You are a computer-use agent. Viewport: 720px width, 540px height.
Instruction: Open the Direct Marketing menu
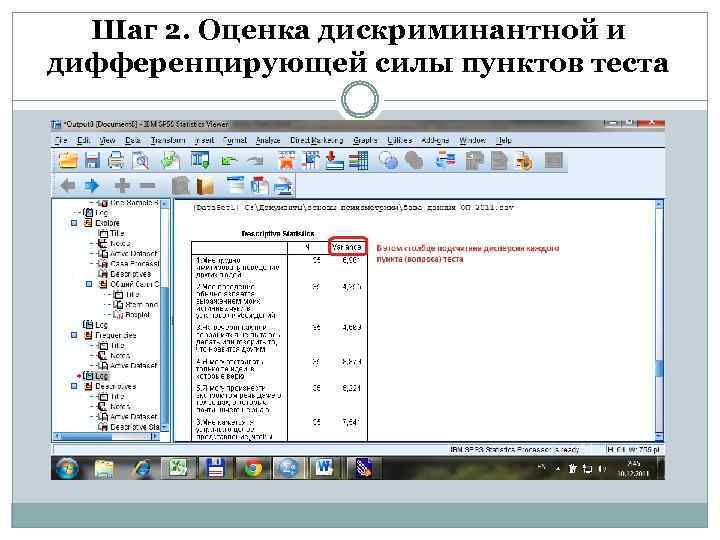(316, 141)
